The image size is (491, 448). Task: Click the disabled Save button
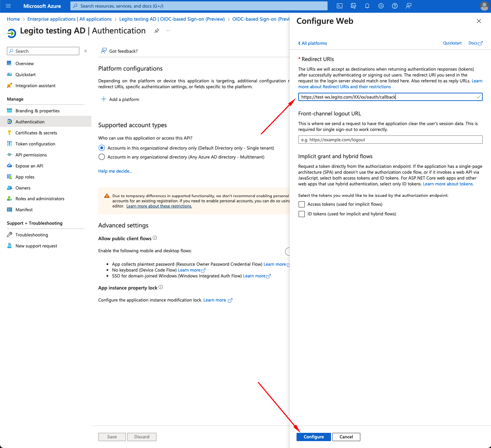click(112, 437)
